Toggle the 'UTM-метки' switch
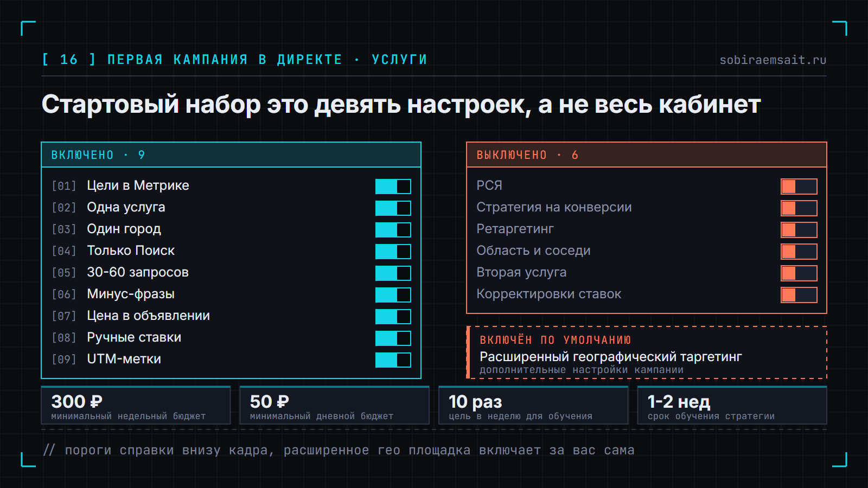 393,360
